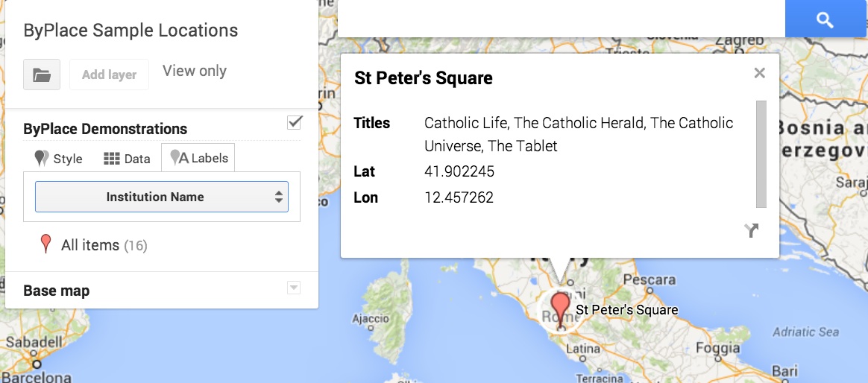Switch to the Data tab

127,159
